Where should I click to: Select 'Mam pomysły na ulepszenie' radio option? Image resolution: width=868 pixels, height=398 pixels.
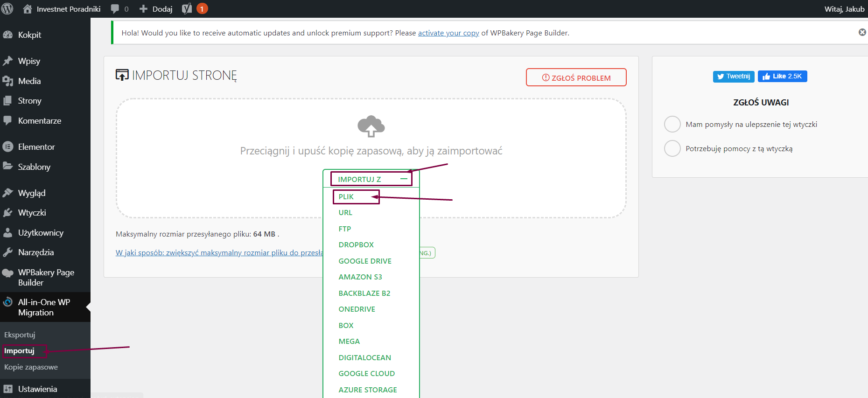click(672, 125)
